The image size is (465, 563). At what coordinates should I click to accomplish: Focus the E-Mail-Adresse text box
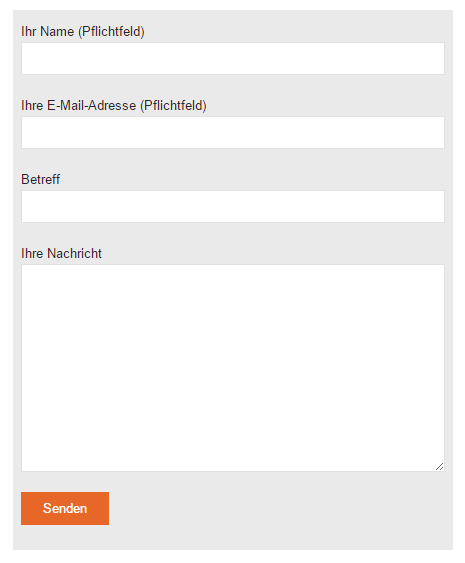click(233, 132)
